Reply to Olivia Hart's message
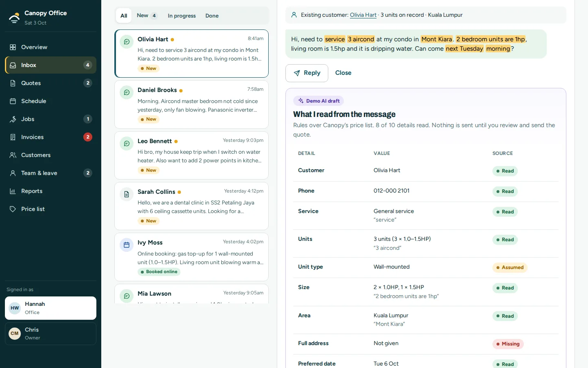Viewport: 588px width, 368px height. [307, 73]
